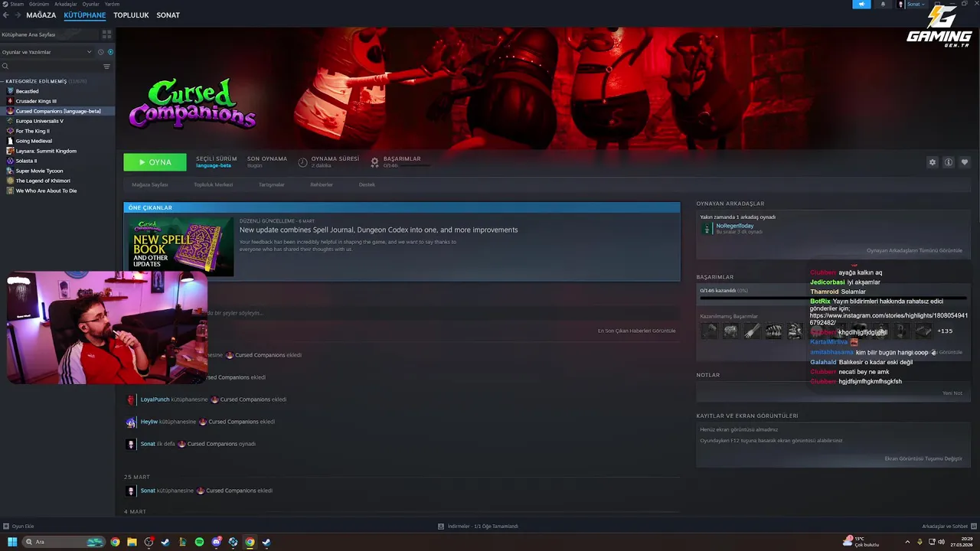980x551 pixels.
Task: Switch to the MAĞAZA tab
Action: (41, 15)
